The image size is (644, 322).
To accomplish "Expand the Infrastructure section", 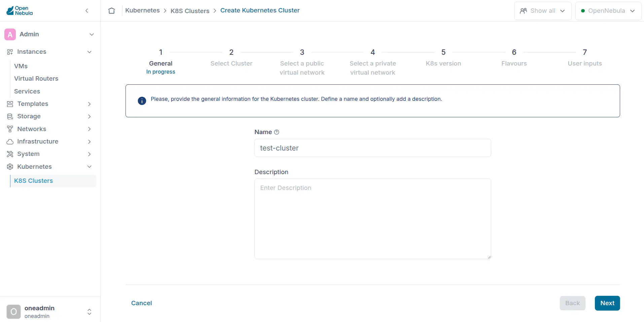I will pyautogui.click(x=90, y=142).
